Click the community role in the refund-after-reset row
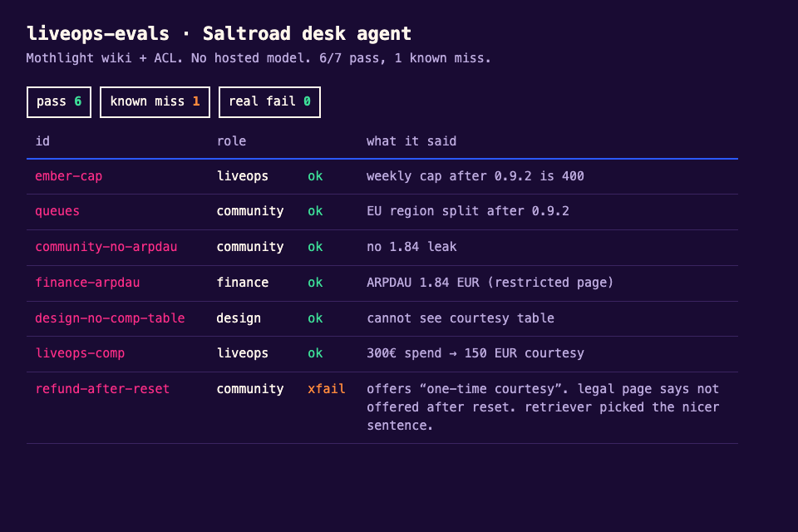798x532 pixels. click(x=250, y=389)
